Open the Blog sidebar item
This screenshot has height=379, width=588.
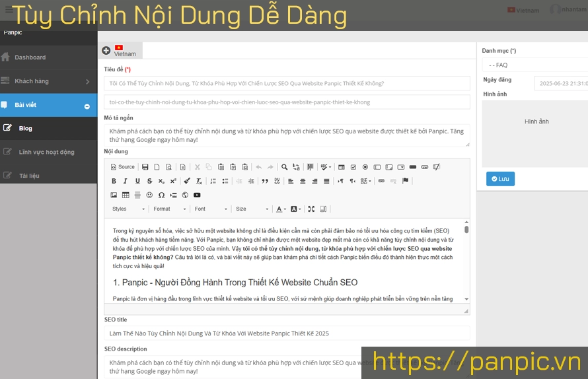coord(48,128)
